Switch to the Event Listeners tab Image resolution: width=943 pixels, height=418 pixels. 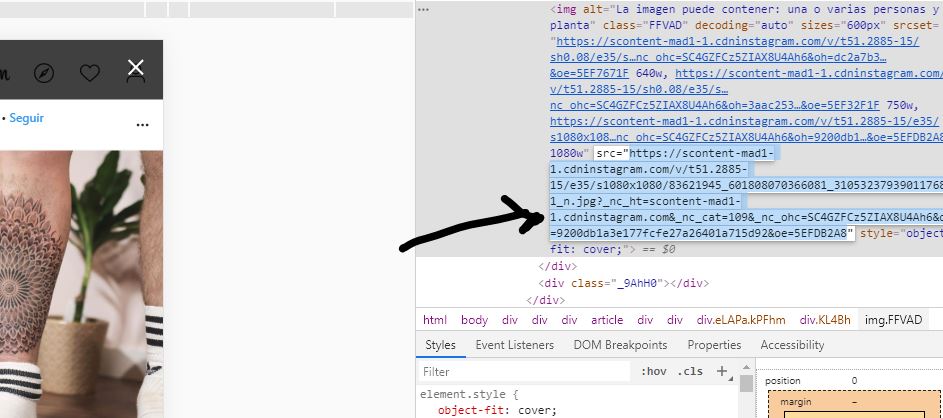514,345
